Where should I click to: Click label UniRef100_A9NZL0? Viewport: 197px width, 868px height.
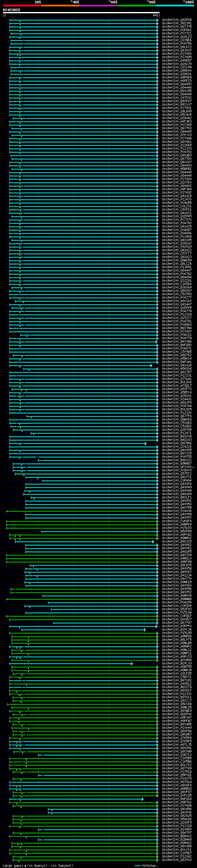[x=177, y=558]
